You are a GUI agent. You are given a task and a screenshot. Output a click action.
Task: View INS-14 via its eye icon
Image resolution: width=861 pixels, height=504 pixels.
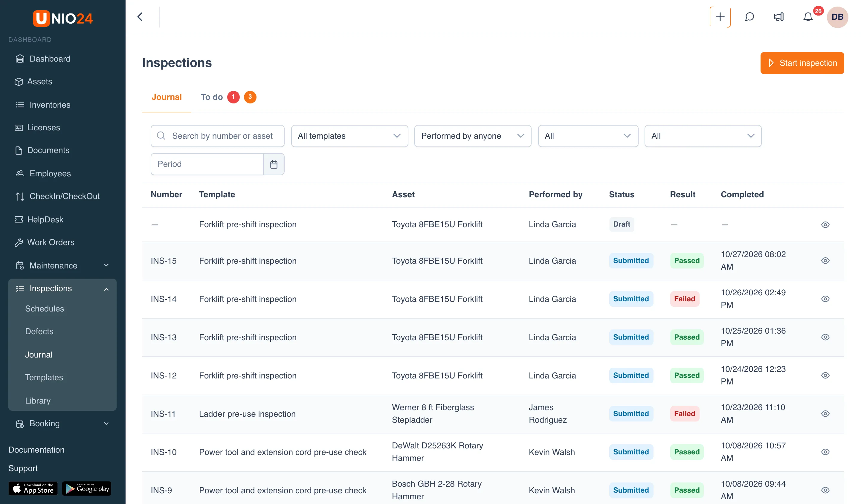point(825,299)
